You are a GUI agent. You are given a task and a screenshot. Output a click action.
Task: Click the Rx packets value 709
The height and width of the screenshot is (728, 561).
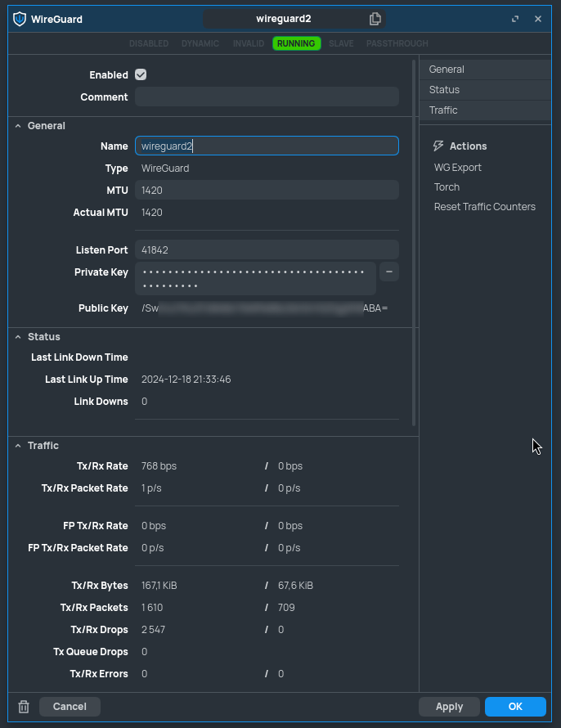click(x=286, y=608)
